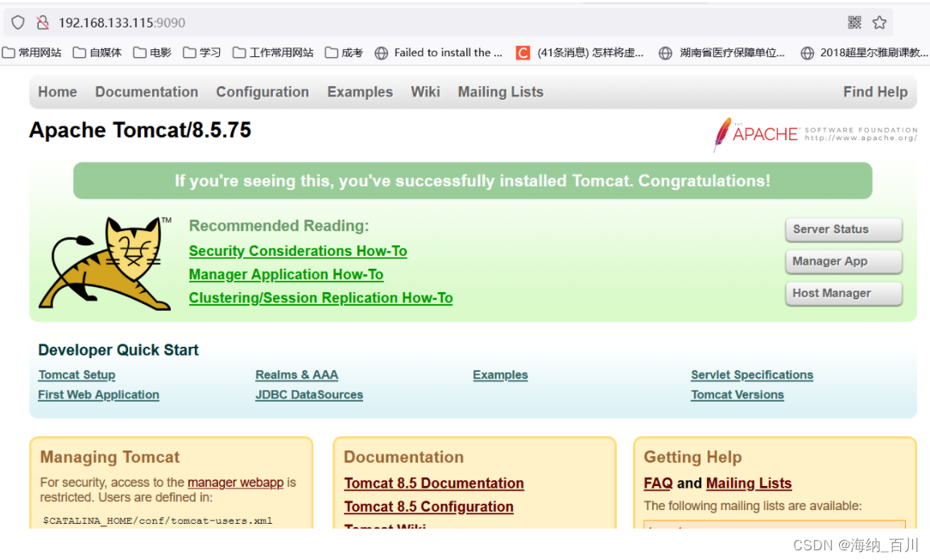Open the CSDN 41条消息 bookmark
Image resolution: width=930 pixels, height=560 pixels.
[580, 53]
